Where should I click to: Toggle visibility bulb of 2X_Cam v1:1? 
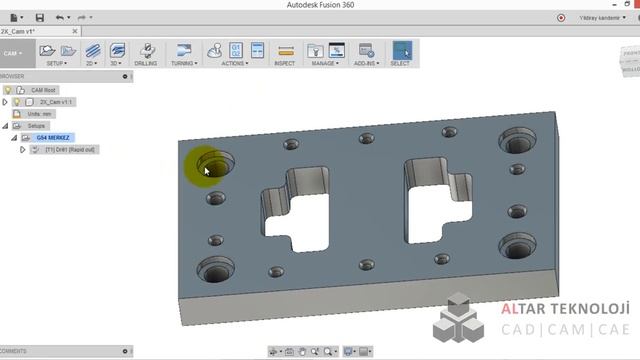[x=17, y=102]
